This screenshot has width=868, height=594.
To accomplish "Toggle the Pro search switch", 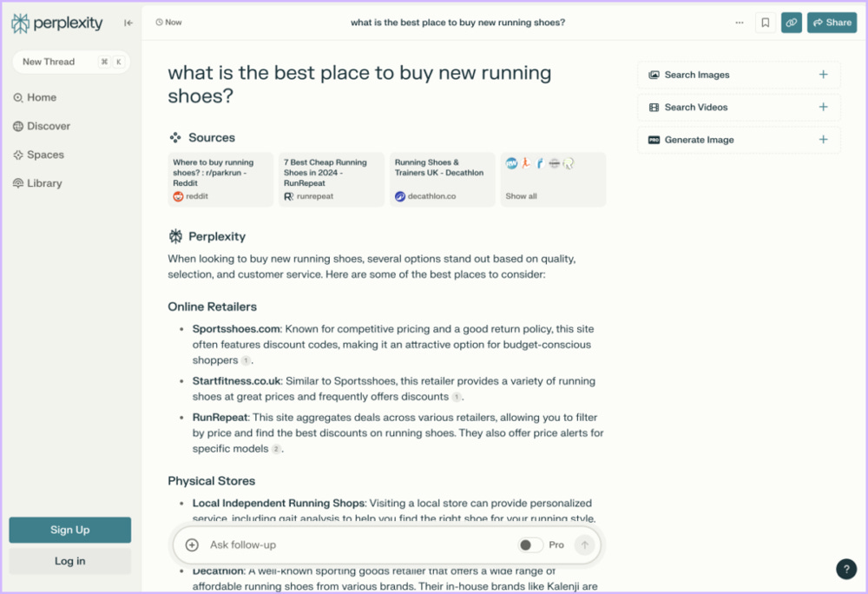I will pyautogui.click(x=529, y=544).
